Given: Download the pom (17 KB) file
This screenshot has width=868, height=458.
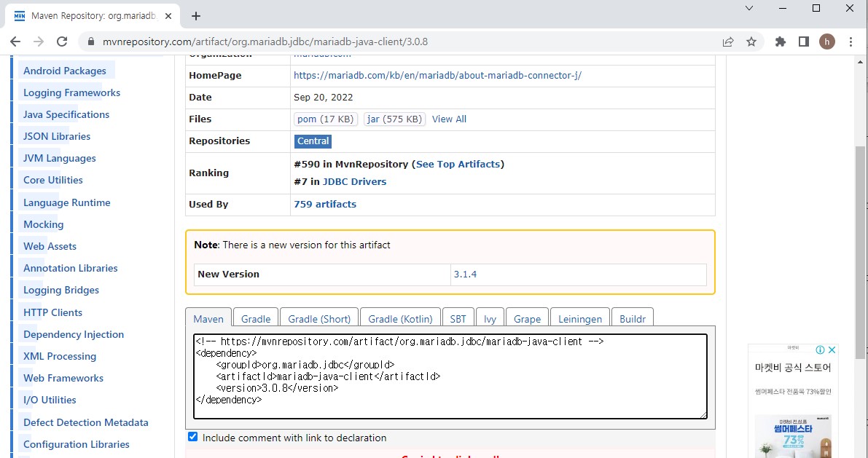Looking at the screenshot, I should click(x=326, y=119).
